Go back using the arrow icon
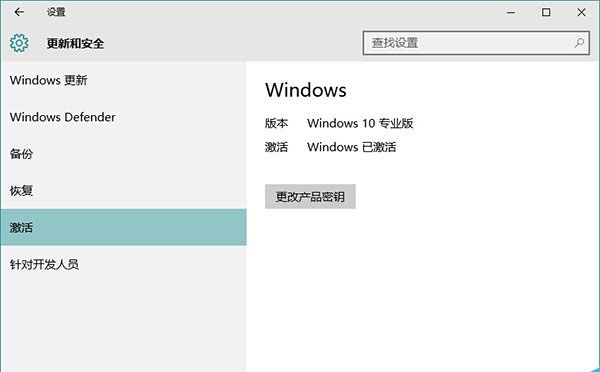 19,12
